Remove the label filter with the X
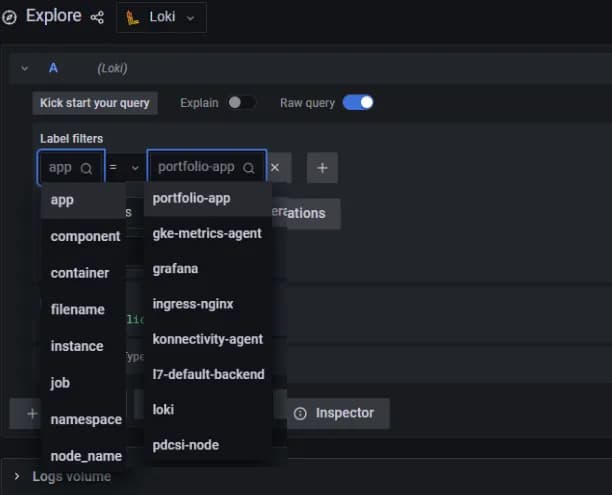Image resolution: width=612 pixels, height=495 pixels. (275, 168)
